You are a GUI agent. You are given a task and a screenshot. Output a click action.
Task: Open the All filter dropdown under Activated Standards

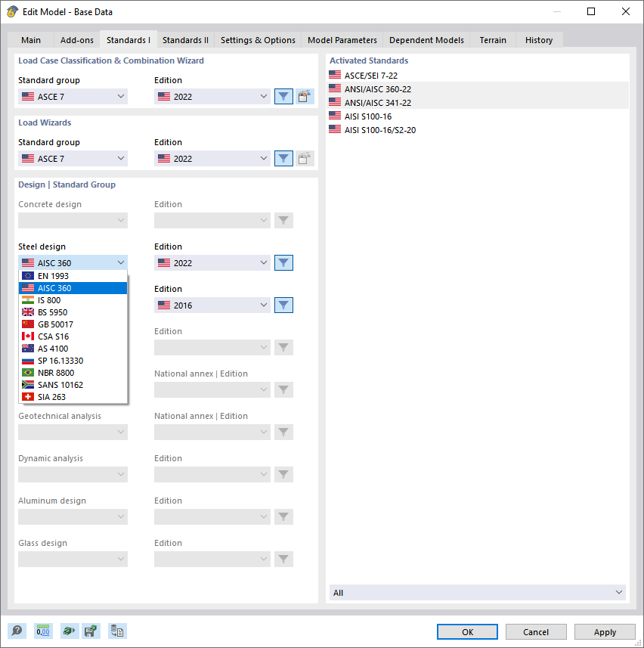coord(478,593)
